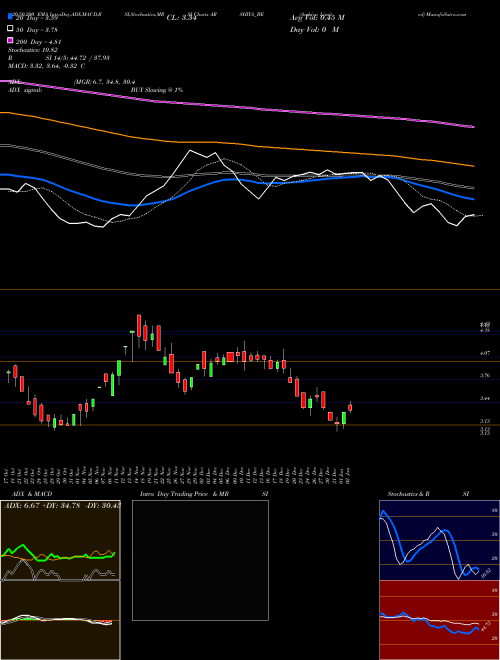Click the 'CL: 3.34' closing price text
This screenshot has height=660, width=500.
tap(181, 18)
